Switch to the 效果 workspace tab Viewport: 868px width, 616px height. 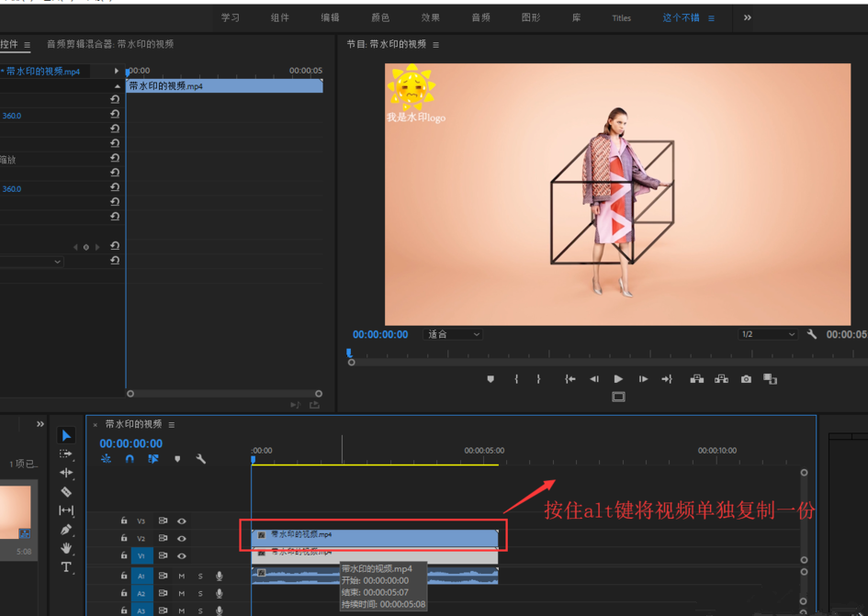pos(430,17)
